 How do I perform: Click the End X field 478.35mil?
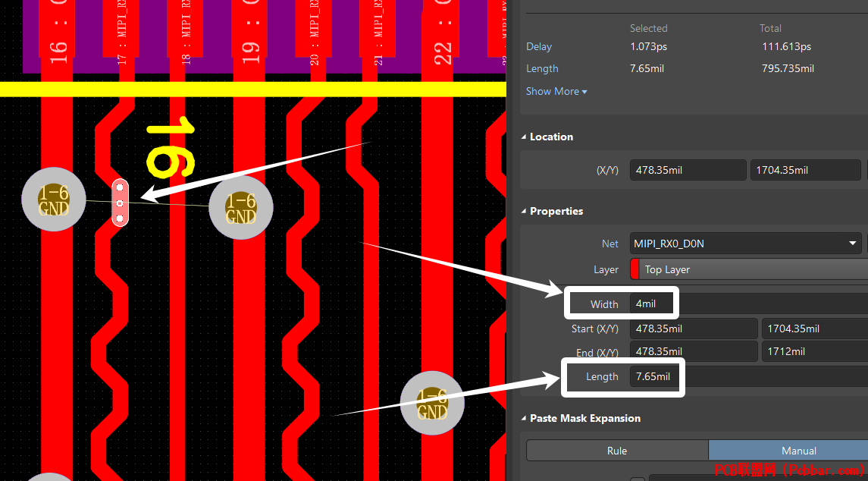(x=694, y=351)
